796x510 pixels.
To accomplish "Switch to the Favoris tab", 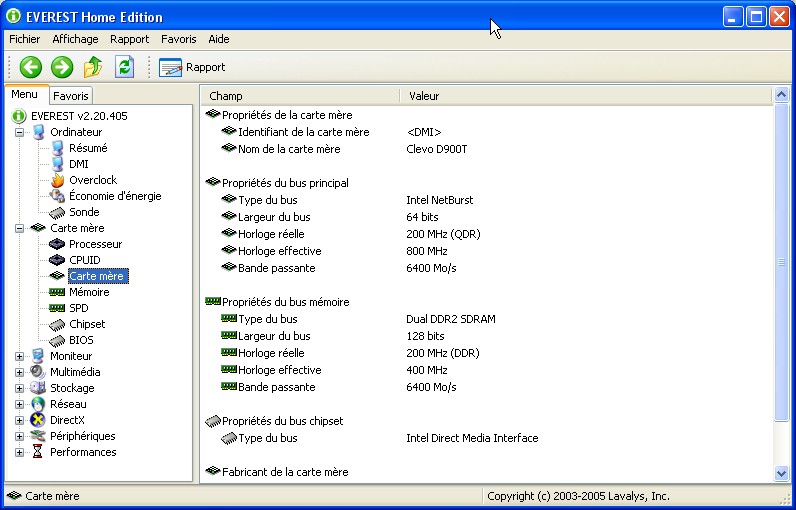I will point(71,96).
